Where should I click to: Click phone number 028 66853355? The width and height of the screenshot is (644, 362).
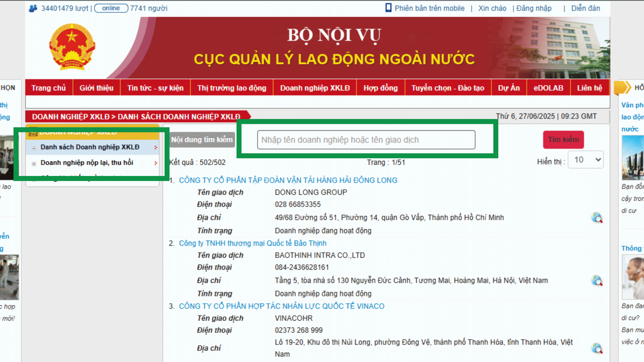click(298, 204)
